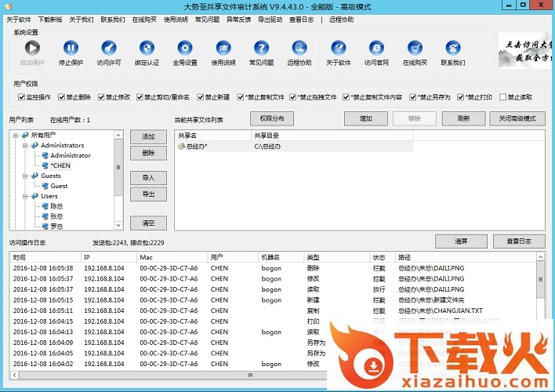This screenshot has height=392, width=555.
Task: Click the 在线购买 shopping cart icon
Action: [414, 49]
